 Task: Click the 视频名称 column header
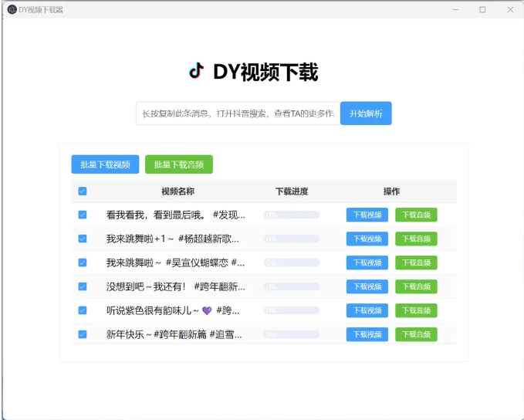[x=177, y=191]
